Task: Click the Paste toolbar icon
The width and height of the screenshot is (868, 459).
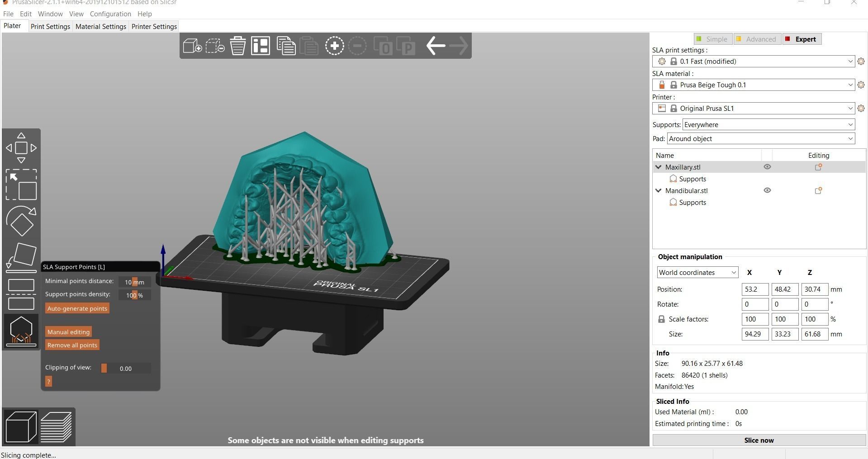Action: (x=309, y=46)
